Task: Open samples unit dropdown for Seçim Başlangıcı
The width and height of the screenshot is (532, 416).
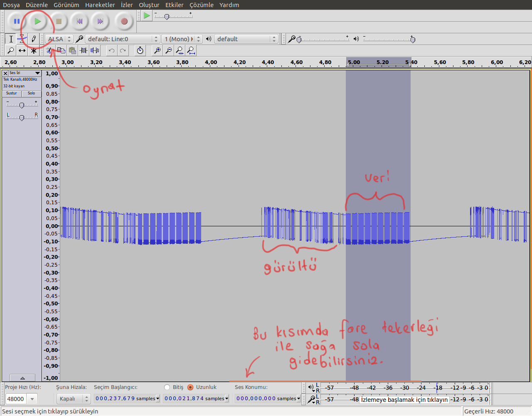Action: pyautogui.click(x=158, y=399)
